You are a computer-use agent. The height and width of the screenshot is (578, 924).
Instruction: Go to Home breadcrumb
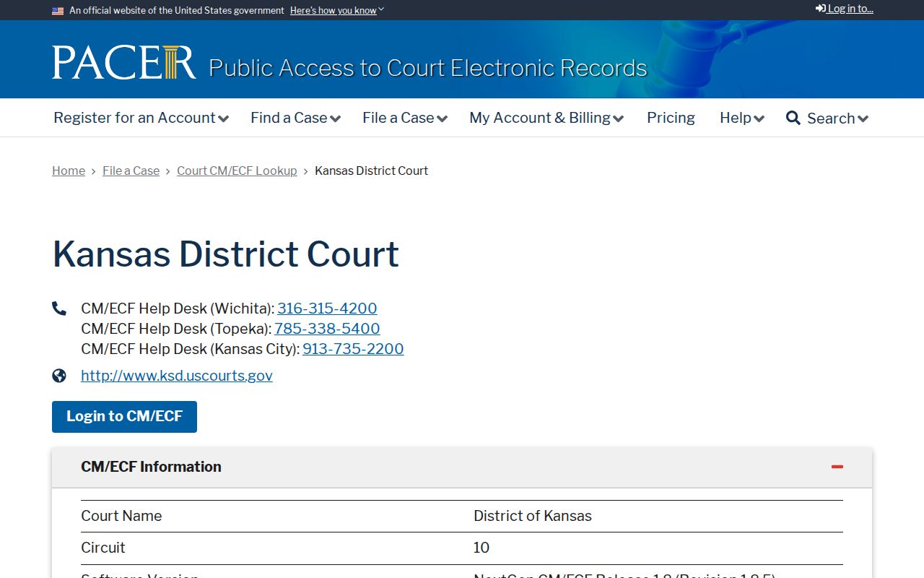(69, 171)
